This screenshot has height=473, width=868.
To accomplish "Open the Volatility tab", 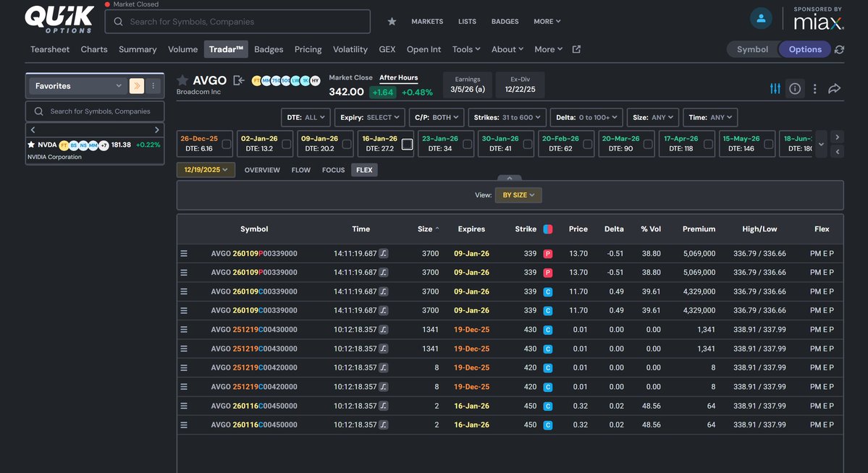I will [350, 49].
